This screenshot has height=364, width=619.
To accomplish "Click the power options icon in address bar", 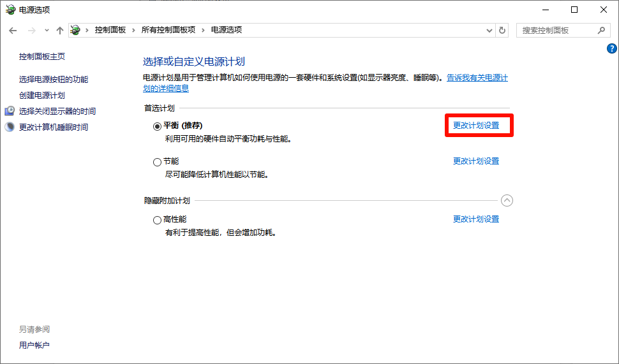I will coord(75,30).
